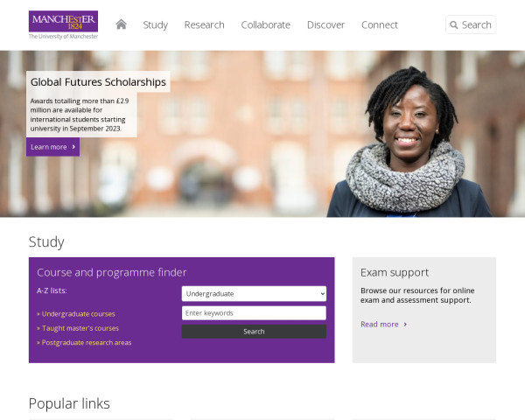
Task: Open the Study menu
Action: coord(156,24)
